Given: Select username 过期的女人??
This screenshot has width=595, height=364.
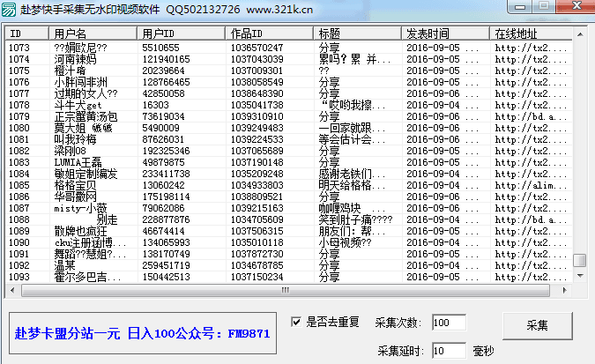Looking at the screenshot, I should 86,93.
